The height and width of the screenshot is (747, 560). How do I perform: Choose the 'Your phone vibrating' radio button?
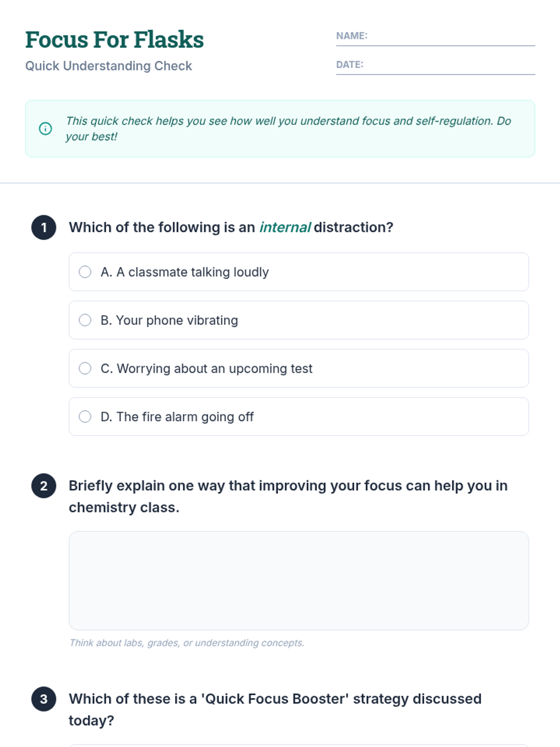[x=85, y=320]
